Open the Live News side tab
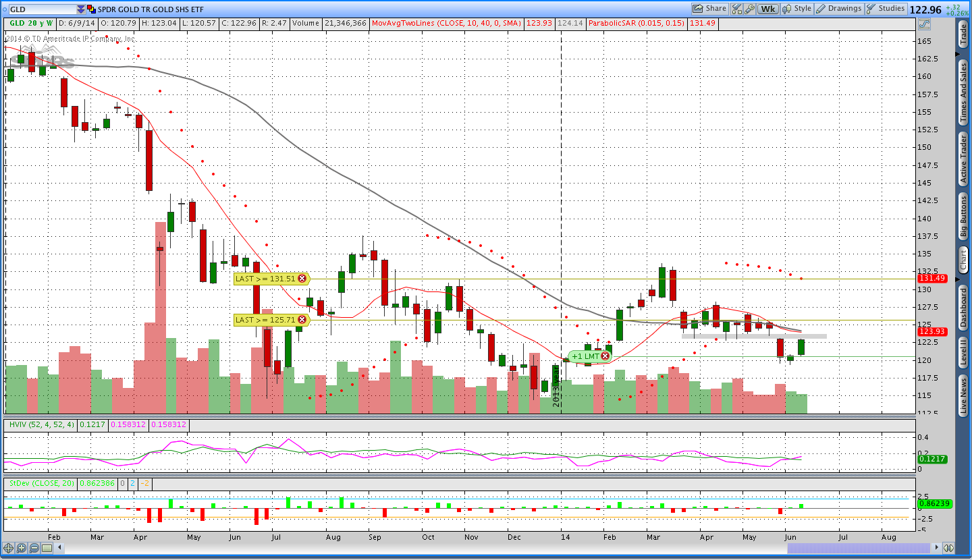 tap(963, 396)
